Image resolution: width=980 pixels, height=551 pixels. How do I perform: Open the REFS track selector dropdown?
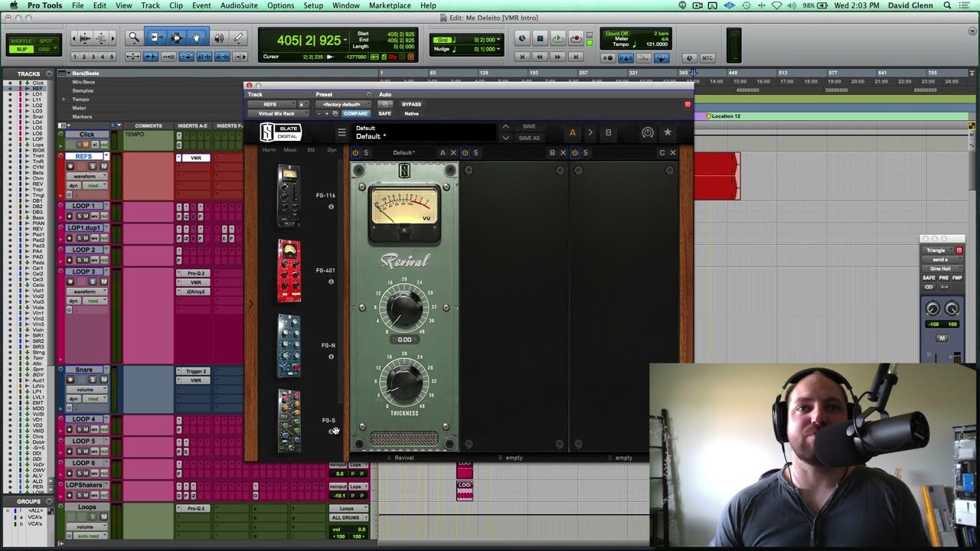[270, 104]
